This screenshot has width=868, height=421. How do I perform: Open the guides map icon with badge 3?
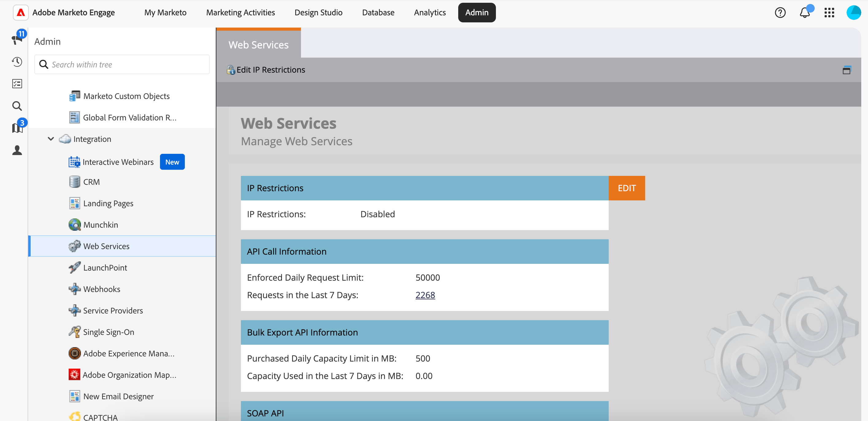click(x=17, y=128)
